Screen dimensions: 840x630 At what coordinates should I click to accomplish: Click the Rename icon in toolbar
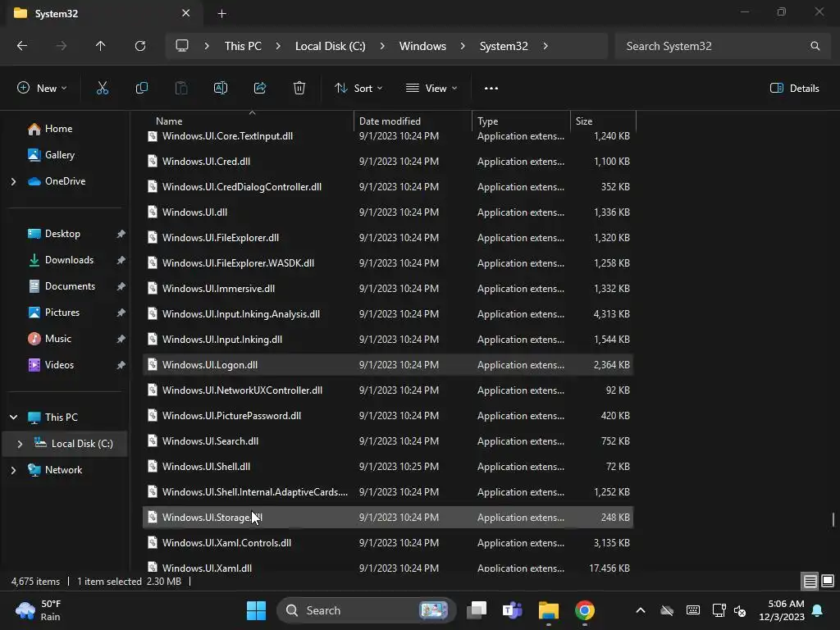coord(221,89)
